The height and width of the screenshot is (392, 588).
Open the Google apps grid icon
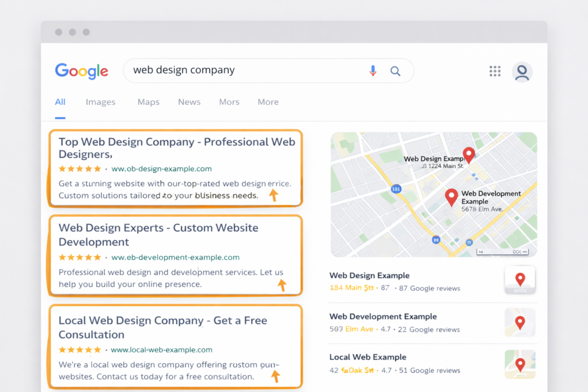pyautogui.click(x=495, y=71)
